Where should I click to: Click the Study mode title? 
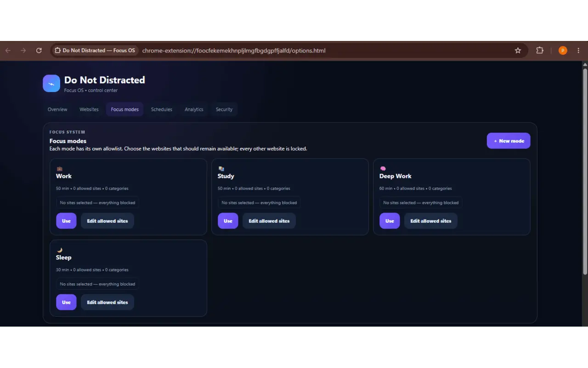coord(226,176)
